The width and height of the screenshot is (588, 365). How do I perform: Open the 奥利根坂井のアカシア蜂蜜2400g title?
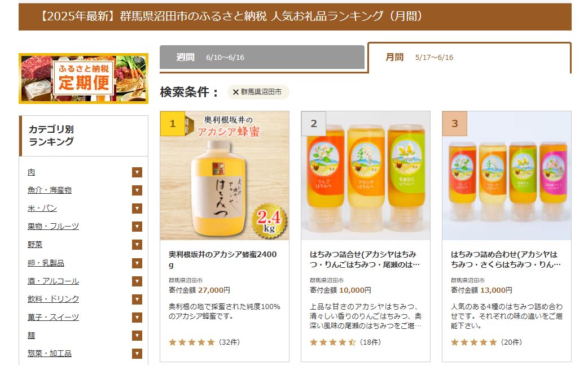coord(223,259)
